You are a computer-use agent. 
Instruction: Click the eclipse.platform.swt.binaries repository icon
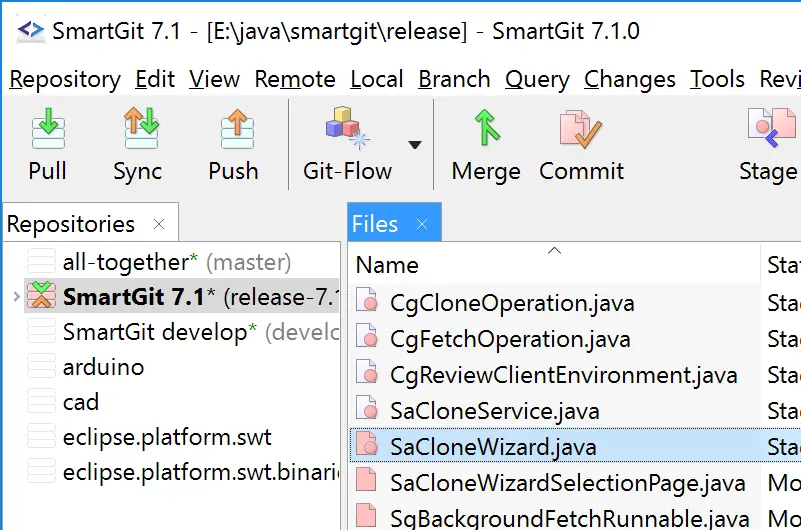tap(41, 471)
